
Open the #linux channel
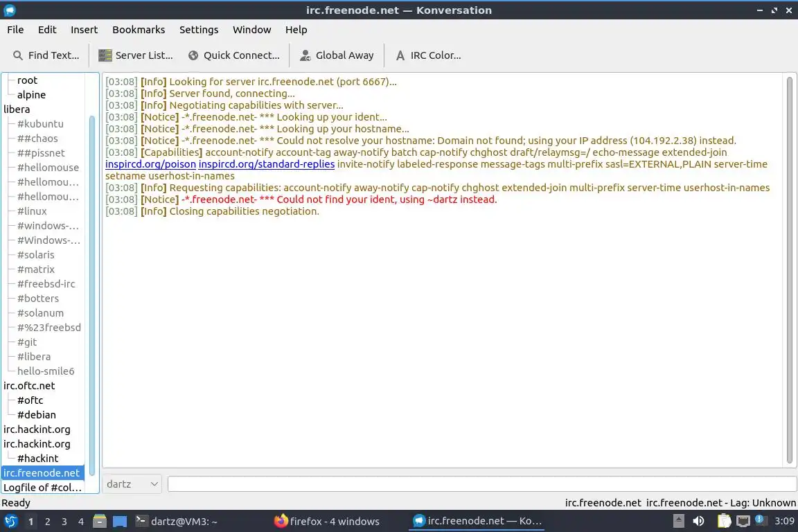pos(32,211)
